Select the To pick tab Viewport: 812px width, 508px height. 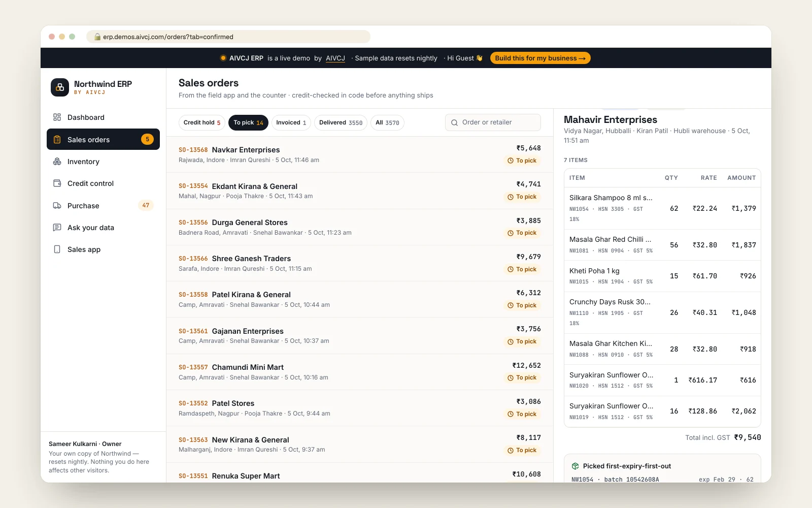248,122
